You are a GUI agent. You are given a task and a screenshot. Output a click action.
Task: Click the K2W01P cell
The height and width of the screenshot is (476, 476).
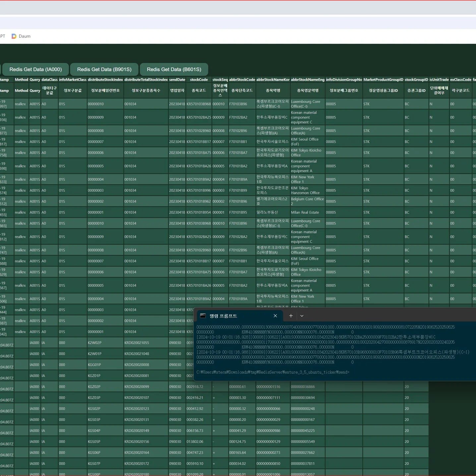pos(105,354)
